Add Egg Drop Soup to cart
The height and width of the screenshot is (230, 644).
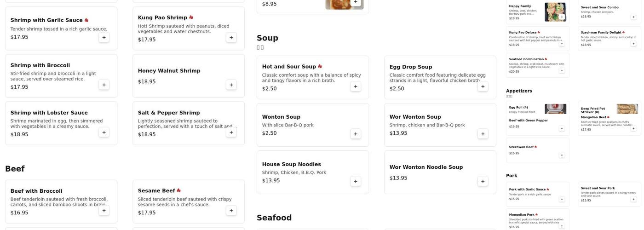483,86
